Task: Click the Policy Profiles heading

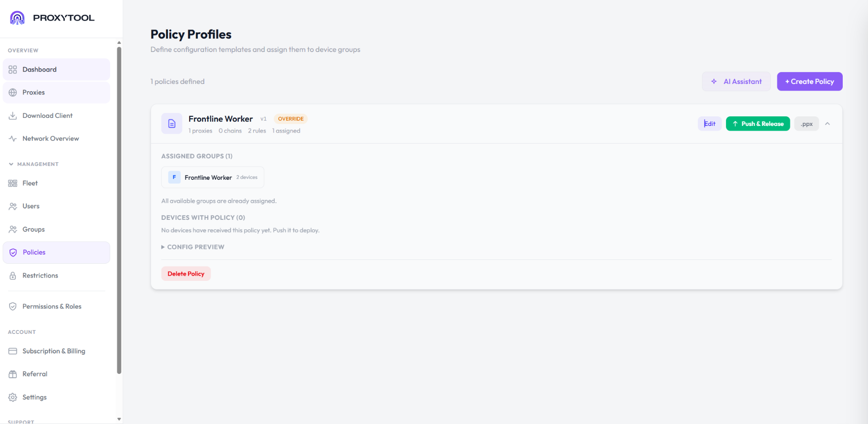Action: click(x=191, y=34)
